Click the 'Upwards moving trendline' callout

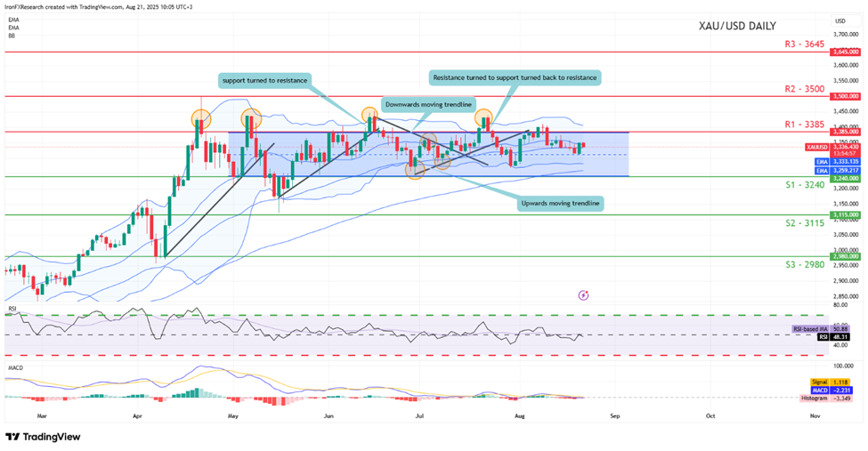[560, 204]
